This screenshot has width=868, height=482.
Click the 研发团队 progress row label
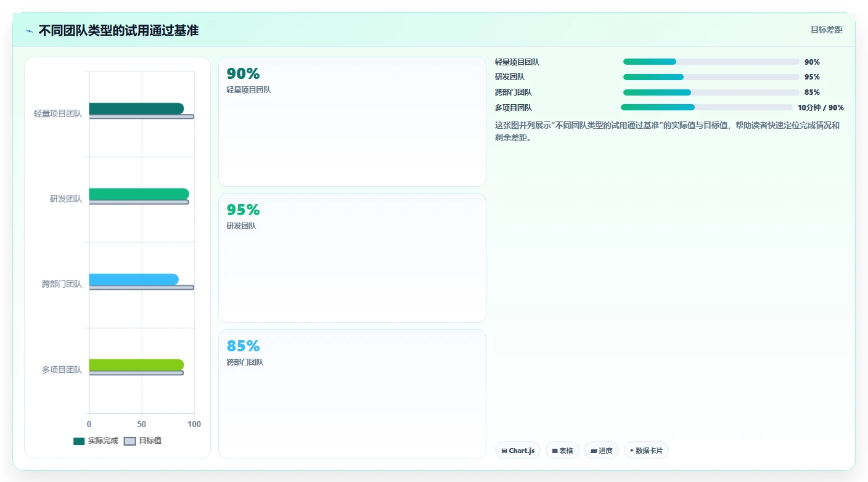click(x=510, y=77)
